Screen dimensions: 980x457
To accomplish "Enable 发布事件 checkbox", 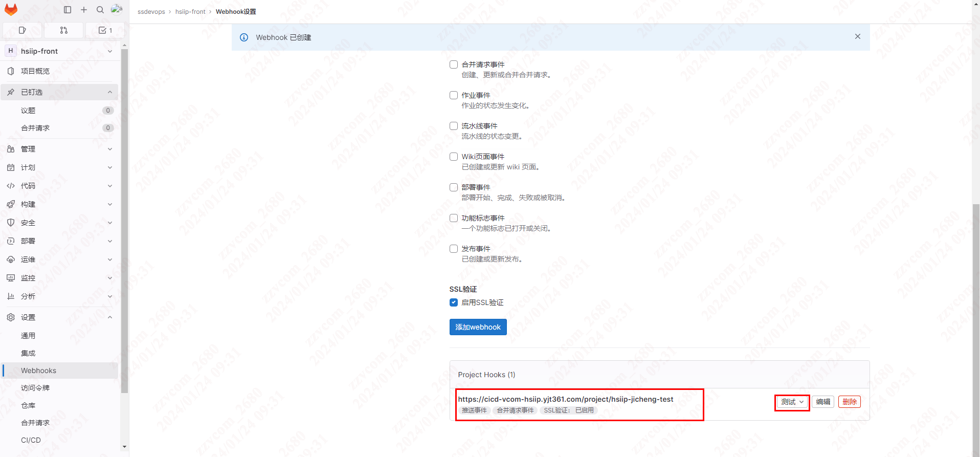I will (x=453, y=249).
